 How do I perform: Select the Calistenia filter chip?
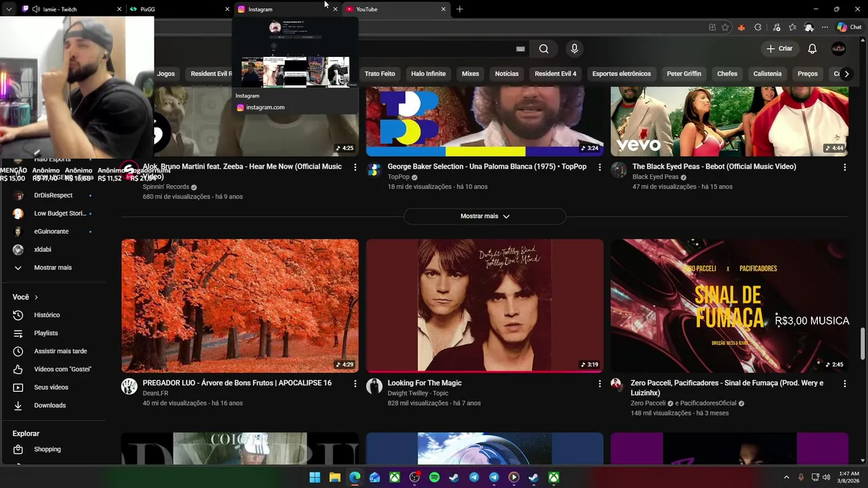(x=768, y=74)
